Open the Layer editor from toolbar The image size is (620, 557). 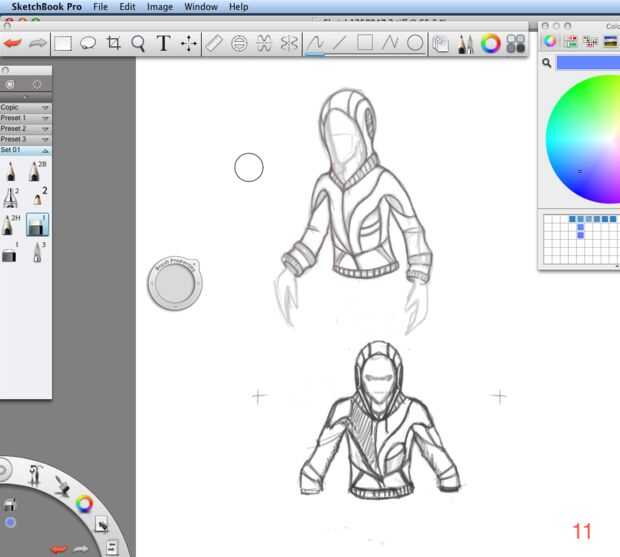click(x=440, y=43)
